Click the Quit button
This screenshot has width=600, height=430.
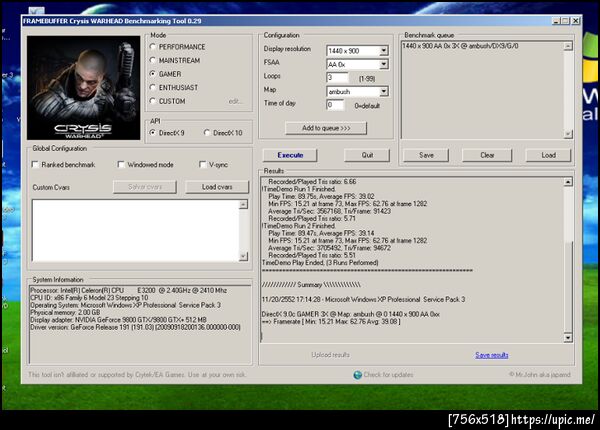point(367,155)
